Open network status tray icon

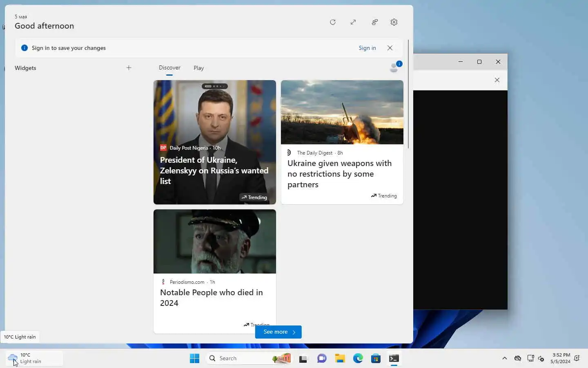tap(530, 358)
